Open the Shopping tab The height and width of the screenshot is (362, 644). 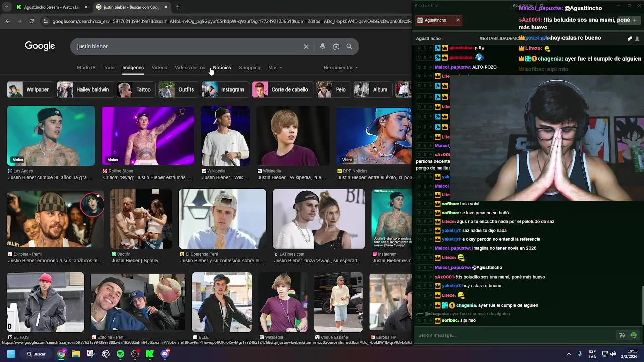[250, 67]
